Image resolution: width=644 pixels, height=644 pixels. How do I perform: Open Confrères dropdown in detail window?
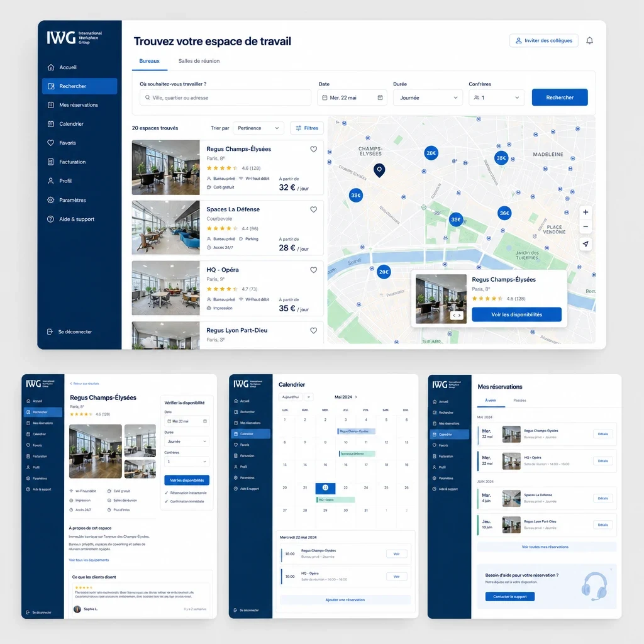tap(187, 462)
